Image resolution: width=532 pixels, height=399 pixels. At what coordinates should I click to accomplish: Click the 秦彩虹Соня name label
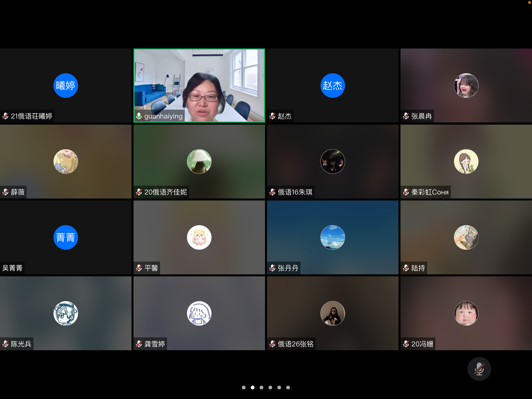click(430, 192)
